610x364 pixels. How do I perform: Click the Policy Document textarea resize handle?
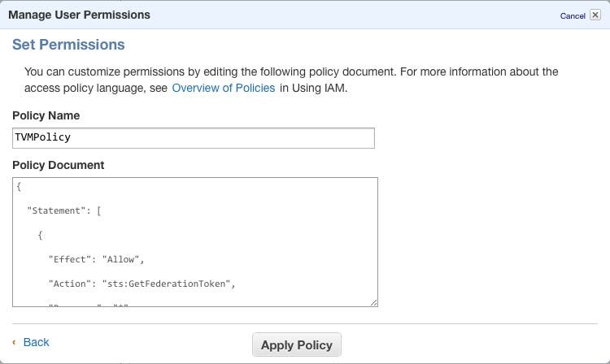pyautogui.click(x=373, y=302)
